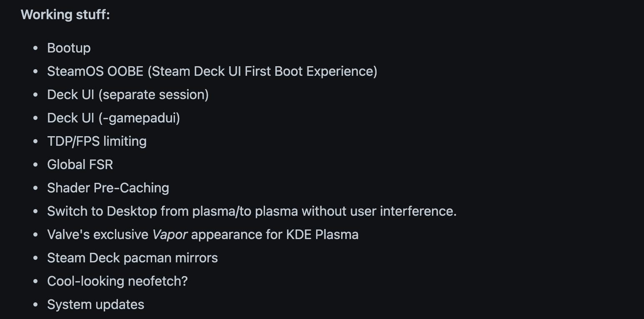Click the bullet point beside "Global FSR"
Screen dimensions: 644x319
[36, 164]
